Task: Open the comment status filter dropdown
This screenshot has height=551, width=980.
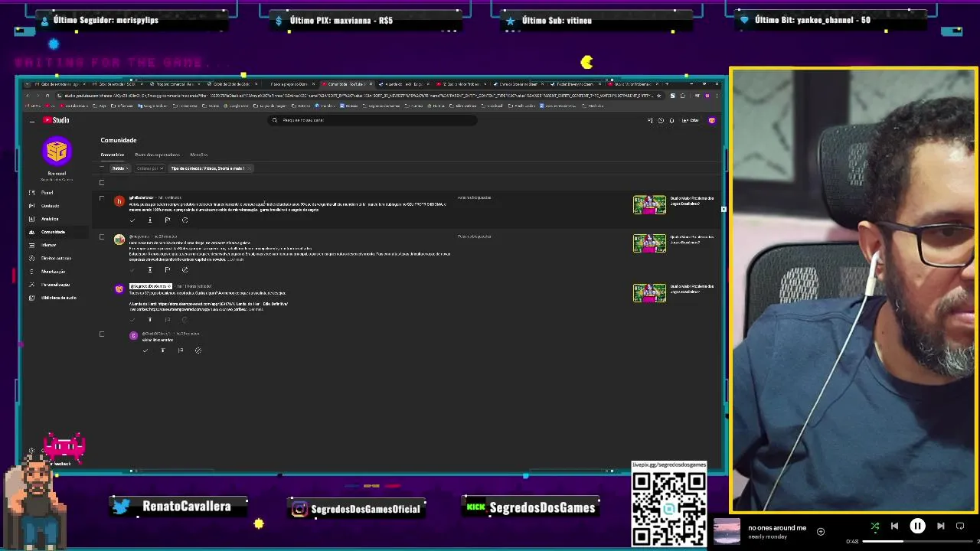Action: 120,168
